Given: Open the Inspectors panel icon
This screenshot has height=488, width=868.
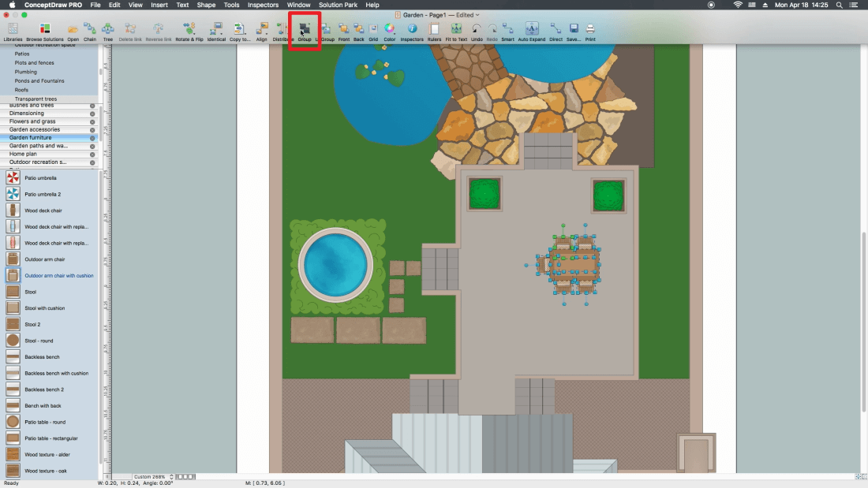Looking at the screenshot, I should (412, 32).
